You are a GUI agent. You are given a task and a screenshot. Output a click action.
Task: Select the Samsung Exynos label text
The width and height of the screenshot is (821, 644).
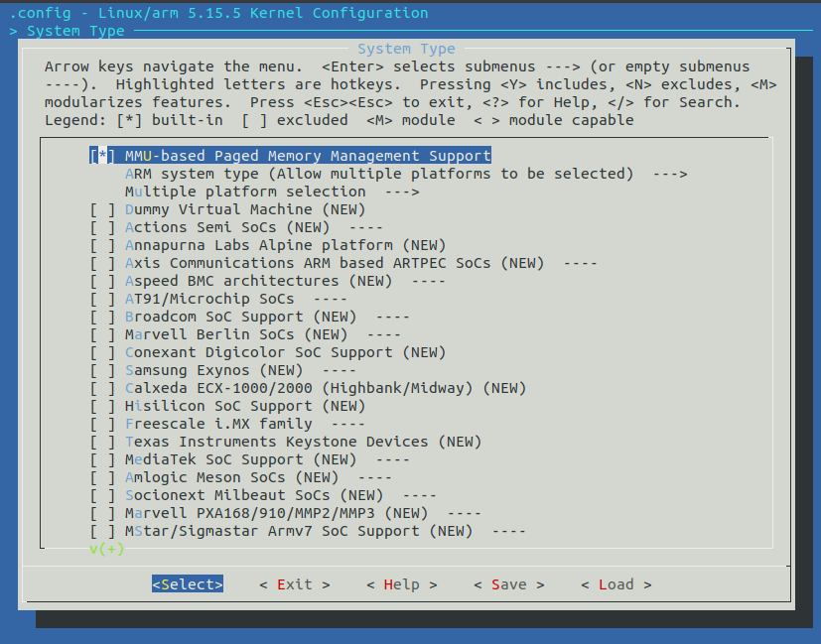(x=213, y=370)
